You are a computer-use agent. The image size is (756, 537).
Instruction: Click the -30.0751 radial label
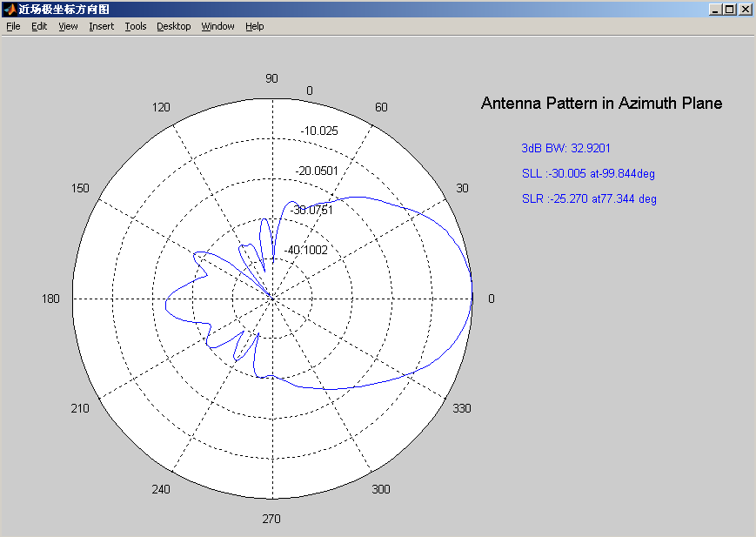point(311,210)
